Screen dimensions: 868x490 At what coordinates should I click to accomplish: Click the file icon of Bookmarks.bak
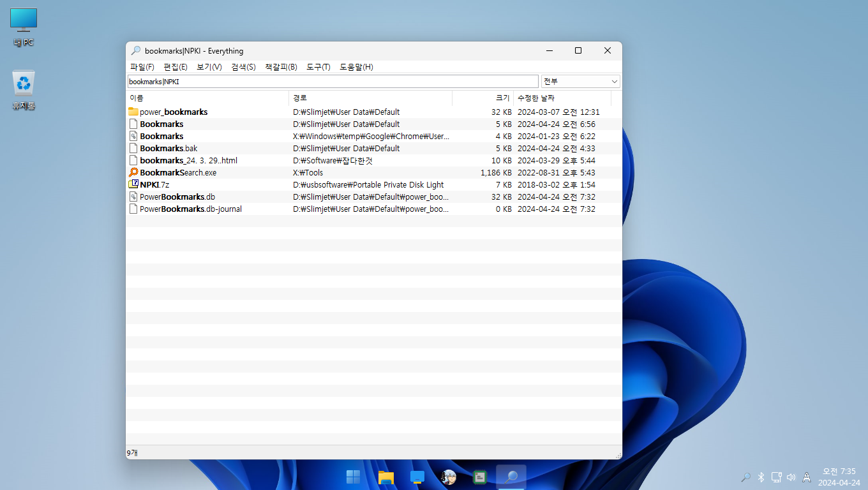(133, 148)
